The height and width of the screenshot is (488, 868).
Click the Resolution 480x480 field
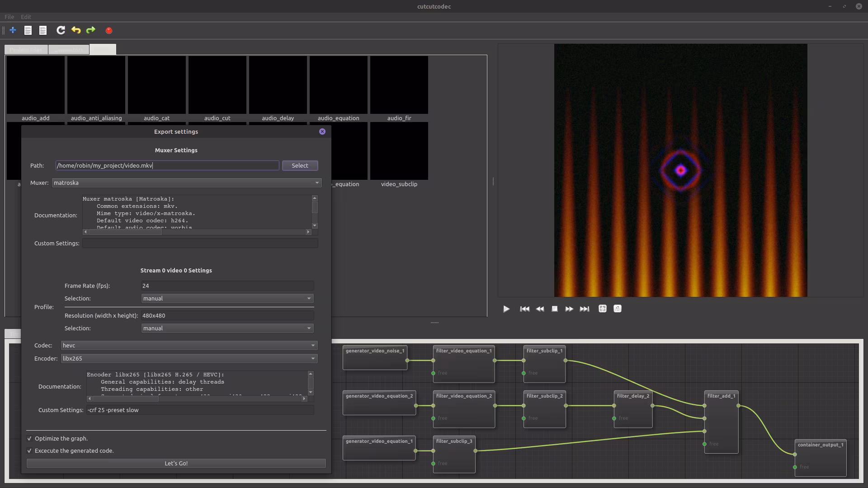pos(227,316)
